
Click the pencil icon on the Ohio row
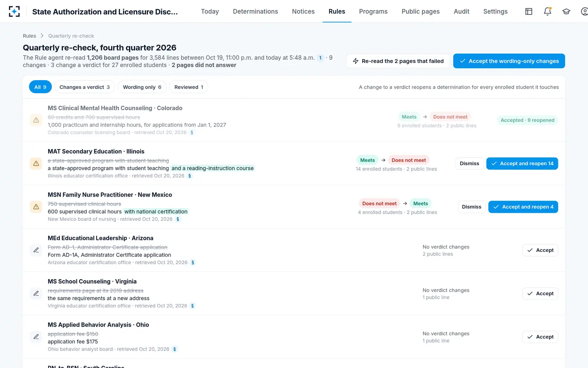pyautogui.click(x=36, y=337)
